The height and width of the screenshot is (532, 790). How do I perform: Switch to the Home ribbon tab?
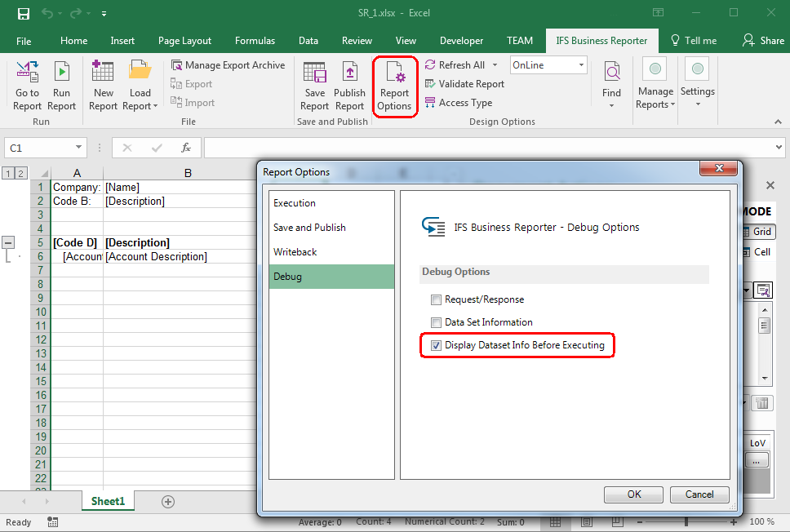tap(73, 41)
